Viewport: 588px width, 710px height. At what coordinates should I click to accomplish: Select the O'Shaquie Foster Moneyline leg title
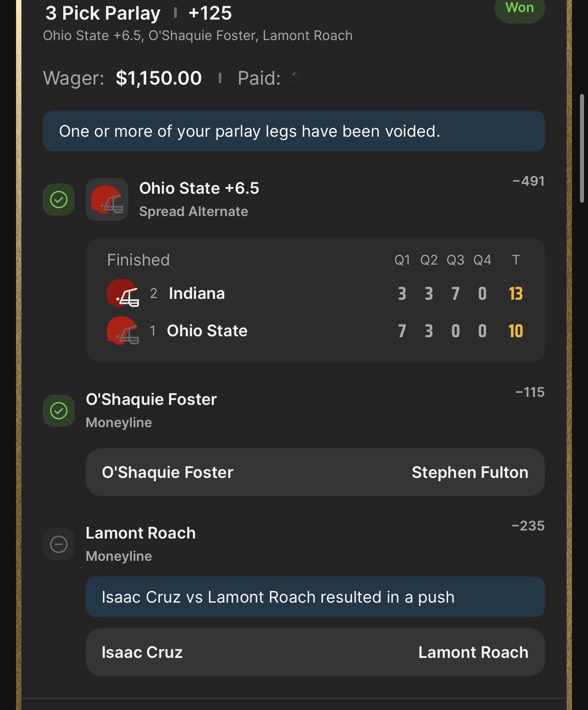coord(151,400)
